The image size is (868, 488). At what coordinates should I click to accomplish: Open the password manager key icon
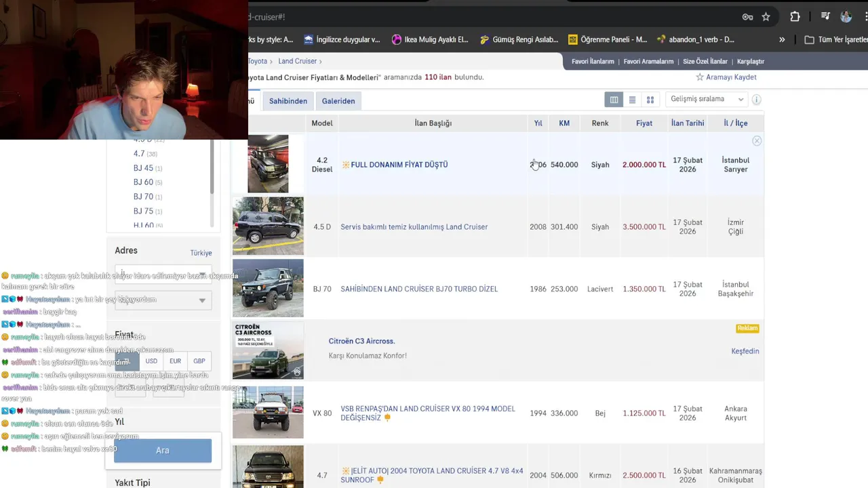point(747,17)
